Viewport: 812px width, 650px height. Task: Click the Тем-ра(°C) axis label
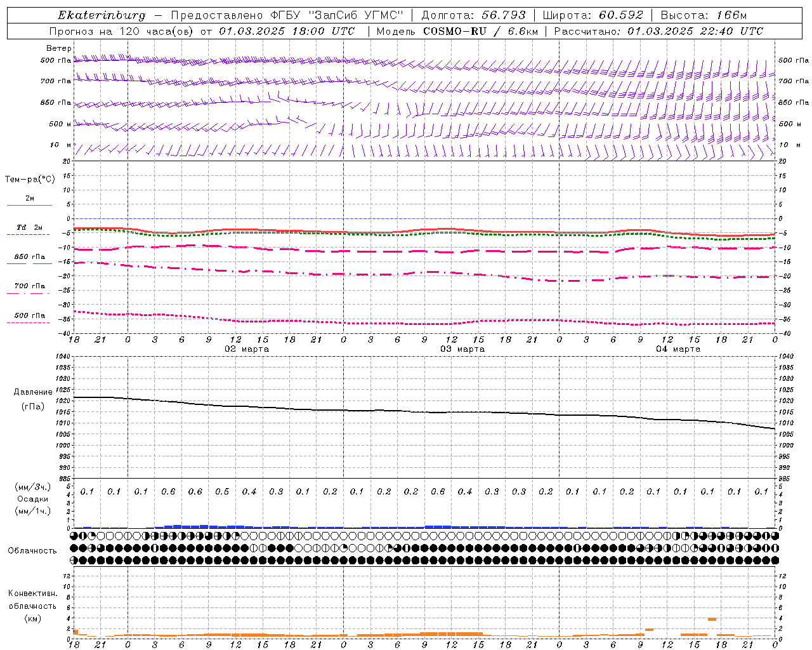[x=30, y=180]
